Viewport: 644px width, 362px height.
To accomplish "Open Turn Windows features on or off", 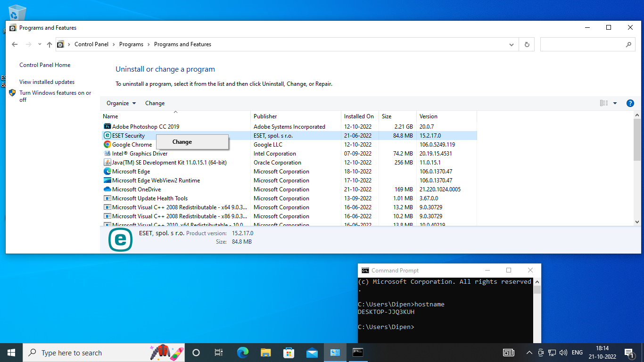I will coord(55,96).
